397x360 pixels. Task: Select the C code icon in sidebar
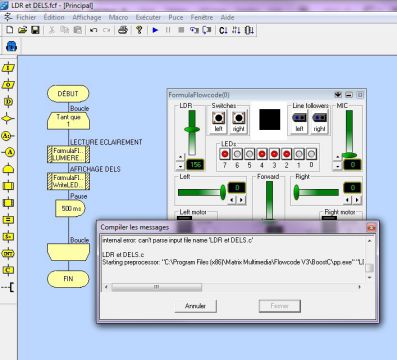click(x=8, y=270)
